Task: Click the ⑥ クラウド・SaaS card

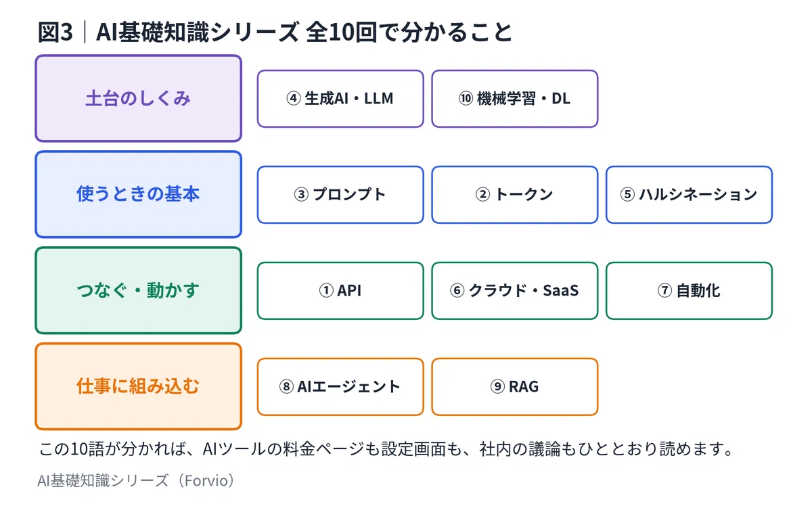Action: click(515, 291)
